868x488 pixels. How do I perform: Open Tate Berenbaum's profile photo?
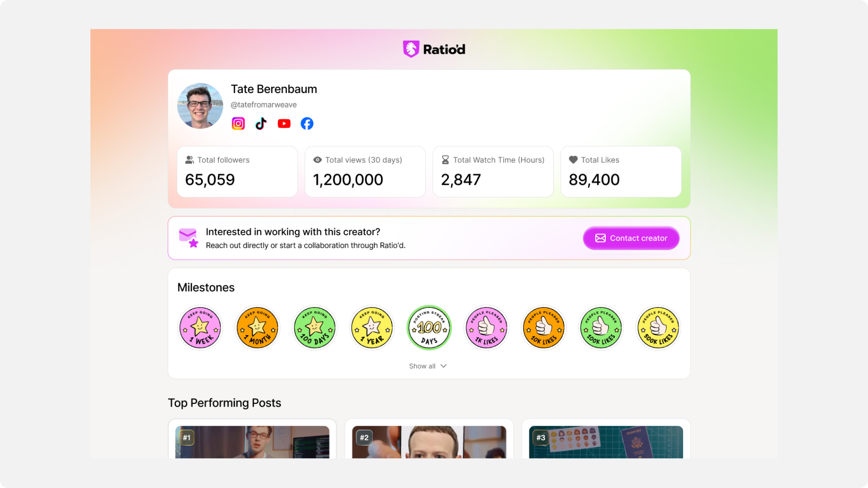200,106
